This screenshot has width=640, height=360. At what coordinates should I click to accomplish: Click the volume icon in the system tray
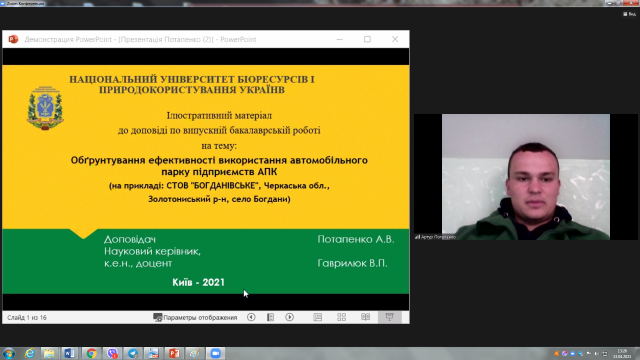pos(597,353)
